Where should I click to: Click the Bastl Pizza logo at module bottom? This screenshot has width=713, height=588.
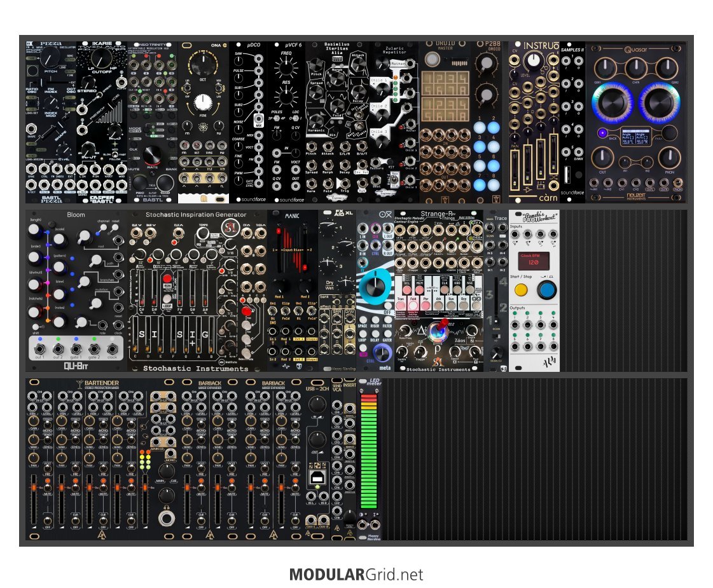point(51,198)
